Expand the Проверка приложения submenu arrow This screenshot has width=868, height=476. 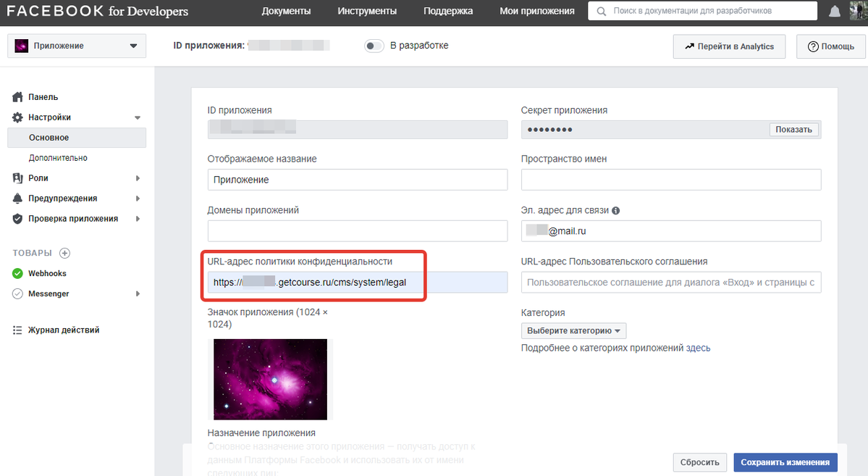point(138,219)
